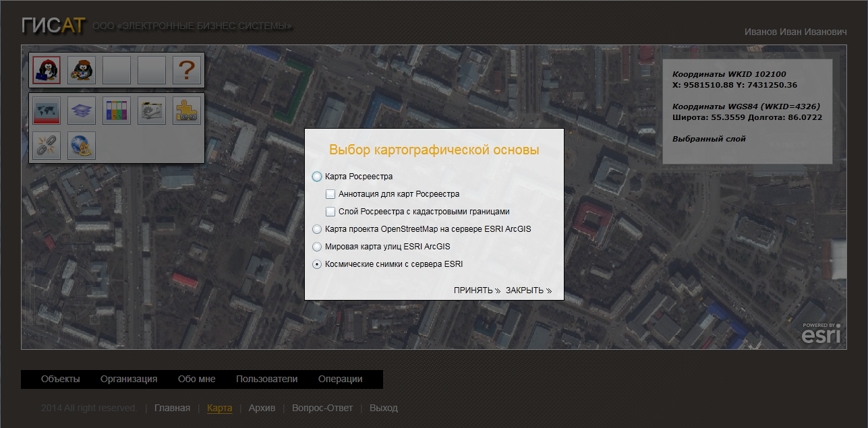Click the penguin with toolbox icon
868x428 pixels.
click(47, 70)
